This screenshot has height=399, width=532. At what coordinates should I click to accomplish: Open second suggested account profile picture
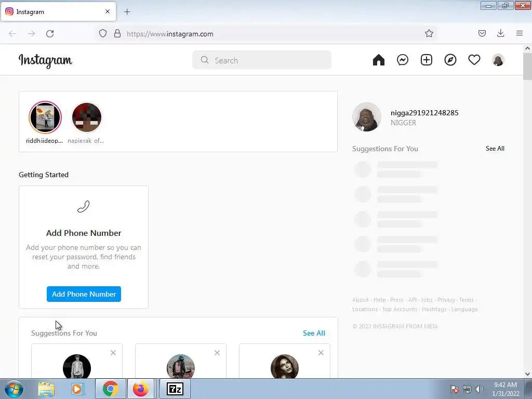(181, 366)
